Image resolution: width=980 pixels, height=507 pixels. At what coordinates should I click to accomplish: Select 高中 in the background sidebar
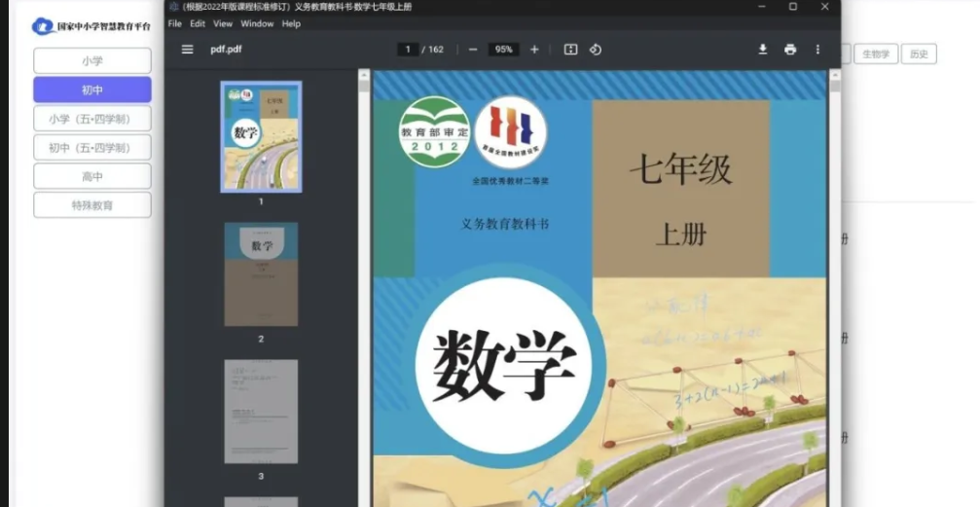(92, 176)
